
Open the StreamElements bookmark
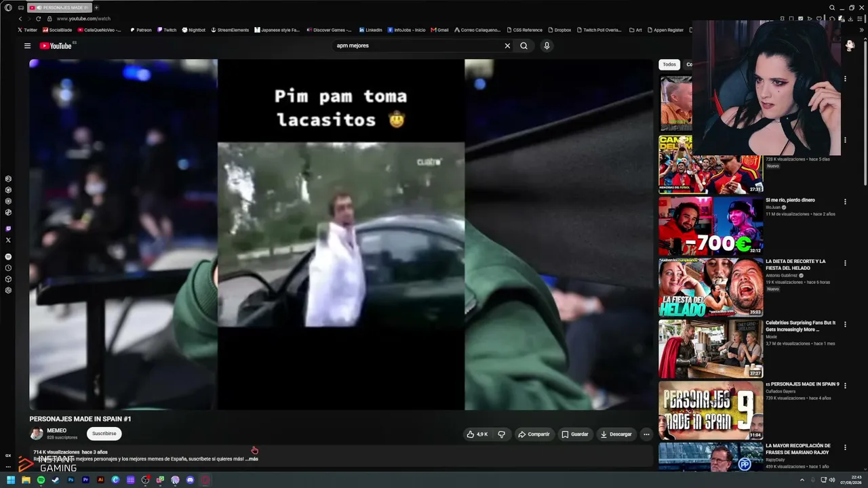tap(230, 30)
